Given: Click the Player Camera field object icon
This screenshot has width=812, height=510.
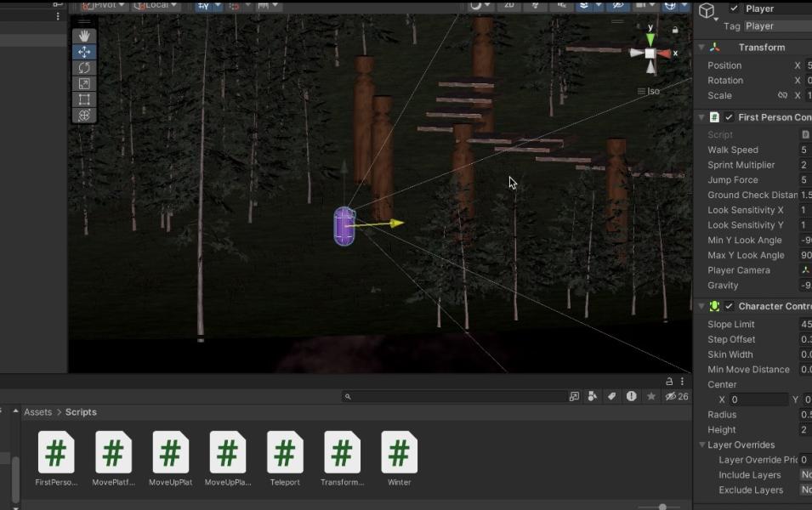Looking at the screenshot, I should coord(805,269).
